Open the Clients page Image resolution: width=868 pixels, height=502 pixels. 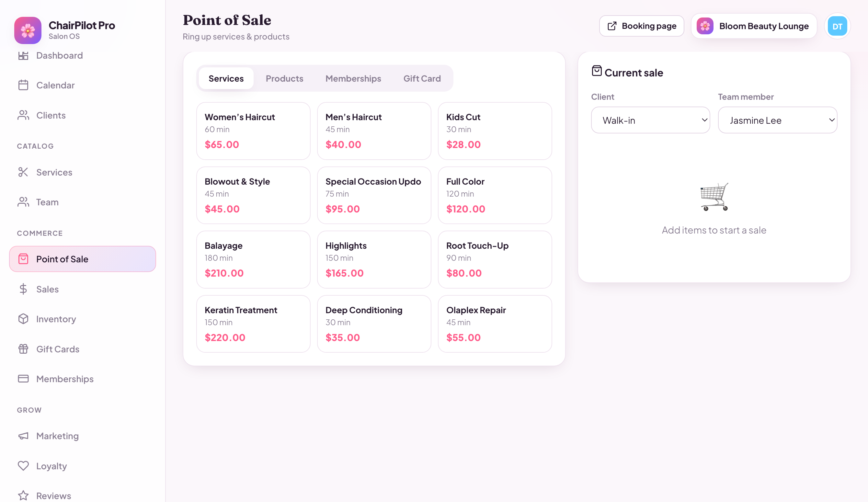coord(82,115)
